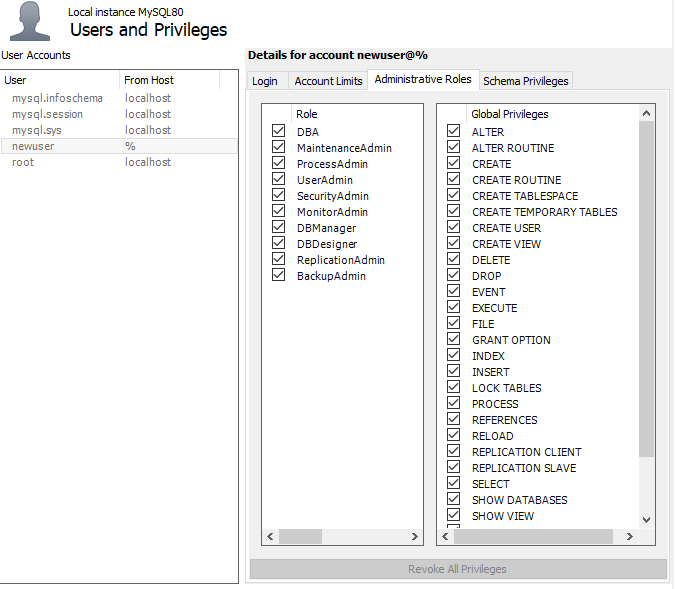Toggle the CREATE USER privilege

point(453,227)
